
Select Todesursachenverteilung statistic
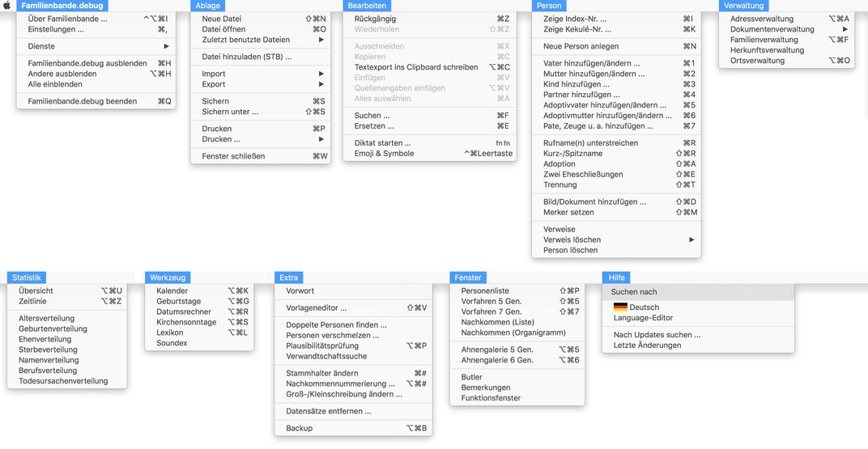point(63,381)
